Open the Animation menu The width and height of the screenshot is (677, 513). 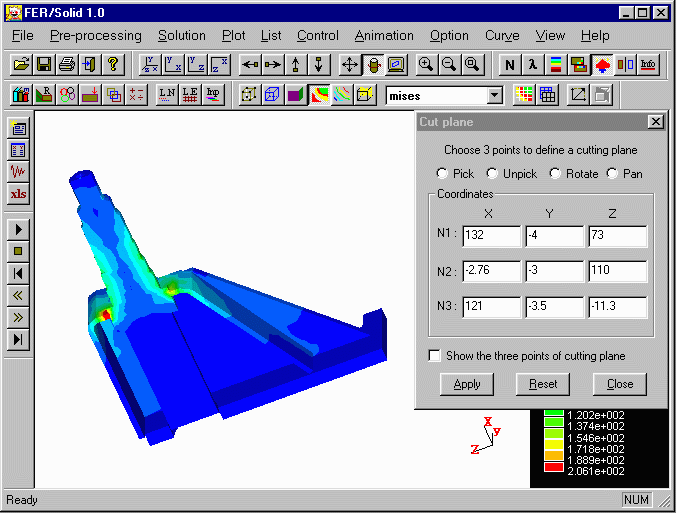click(384, 36)
